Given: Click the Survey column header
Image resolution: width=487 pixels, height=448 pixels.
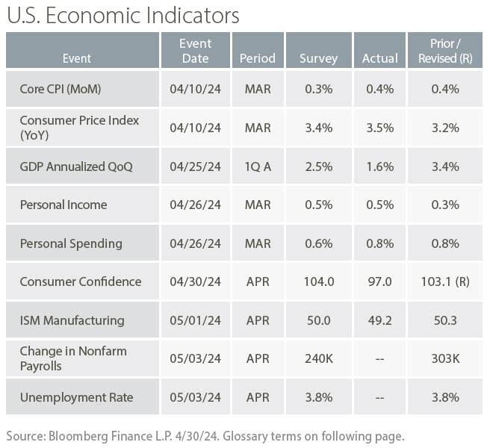Looking at the screenshot, I should (318, 58).
